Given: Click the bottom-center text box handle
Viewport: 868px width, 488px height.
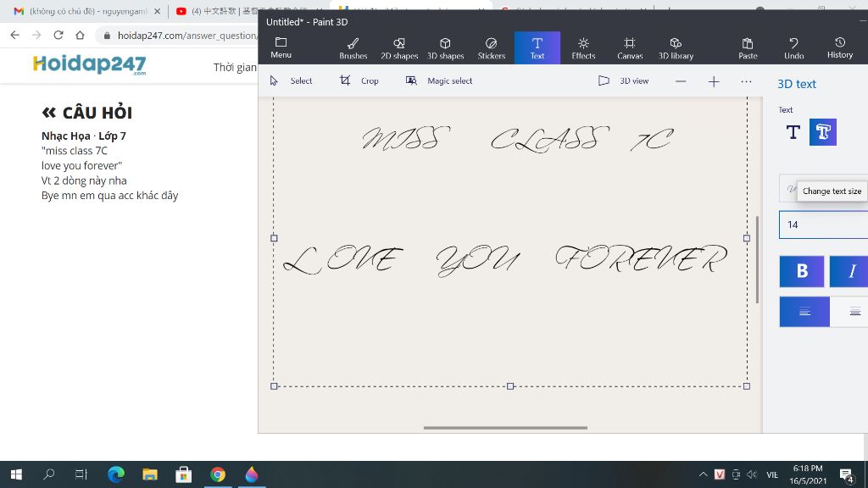Looking at the screenshot, I should (x=510, y=386).
